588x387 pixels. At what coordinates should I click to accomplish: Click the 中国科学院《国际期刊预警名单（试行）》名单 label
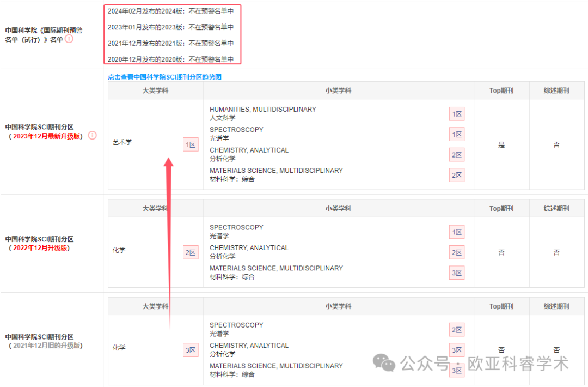(x=44, y=35)
